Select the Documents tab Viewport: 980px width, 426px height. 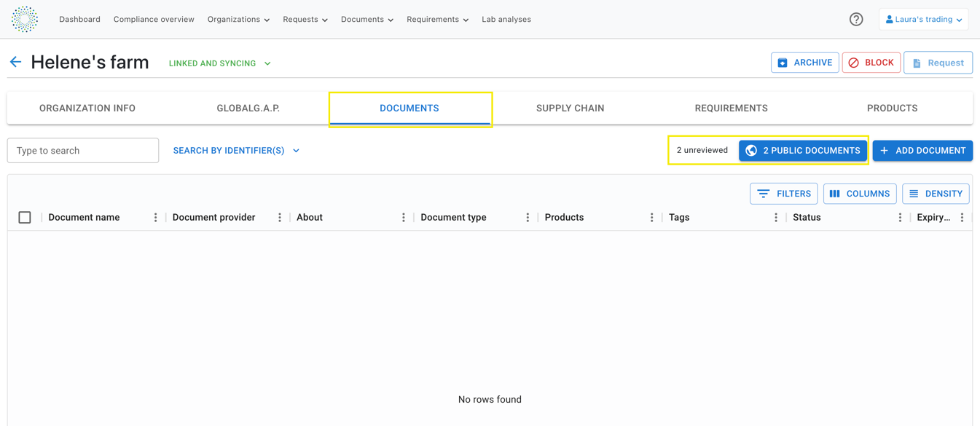click(x=409, y=109)
